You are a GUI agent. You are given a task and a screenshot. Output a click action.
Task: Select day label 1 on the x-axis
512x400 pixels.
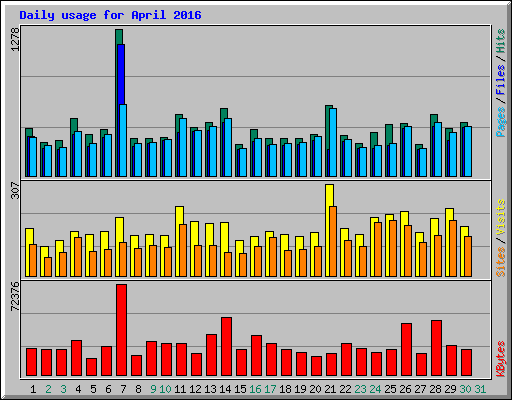33,389
